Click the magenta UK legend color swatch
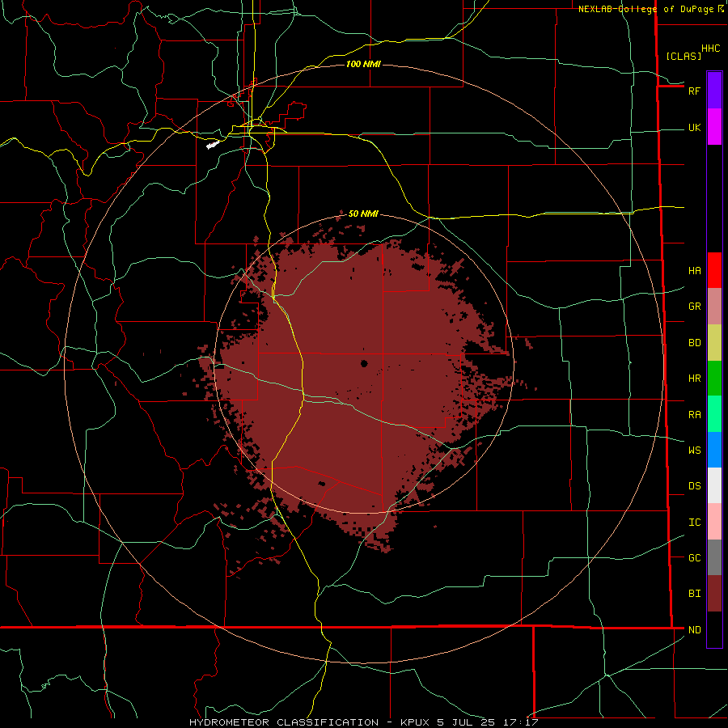 [x=714, y=127]
